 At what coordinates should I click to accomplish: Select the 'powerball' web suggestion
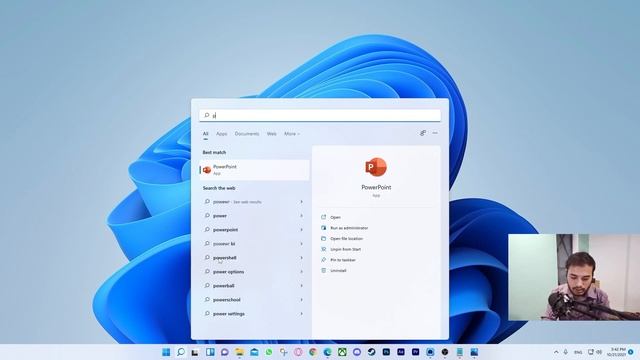click(x=254, y=286)
